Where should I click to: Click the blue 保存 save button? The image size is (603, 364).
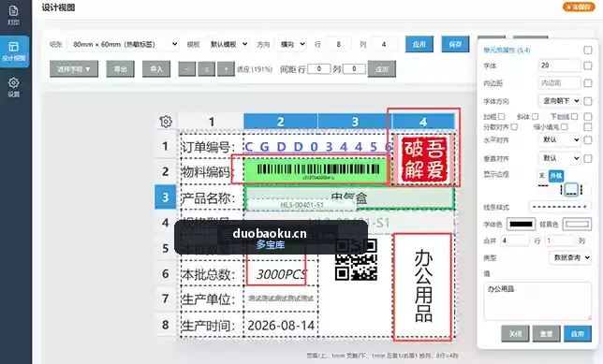[x=455, y=44]
